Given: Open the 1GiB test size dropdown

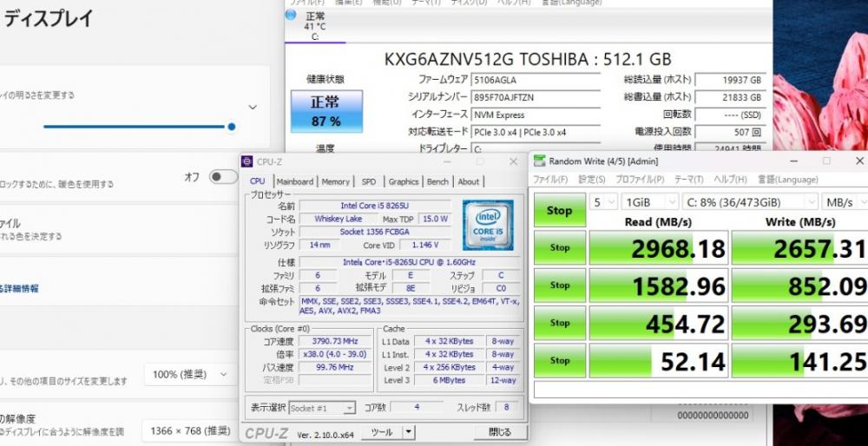Looking at the screenshot, I should click(649, 202).
